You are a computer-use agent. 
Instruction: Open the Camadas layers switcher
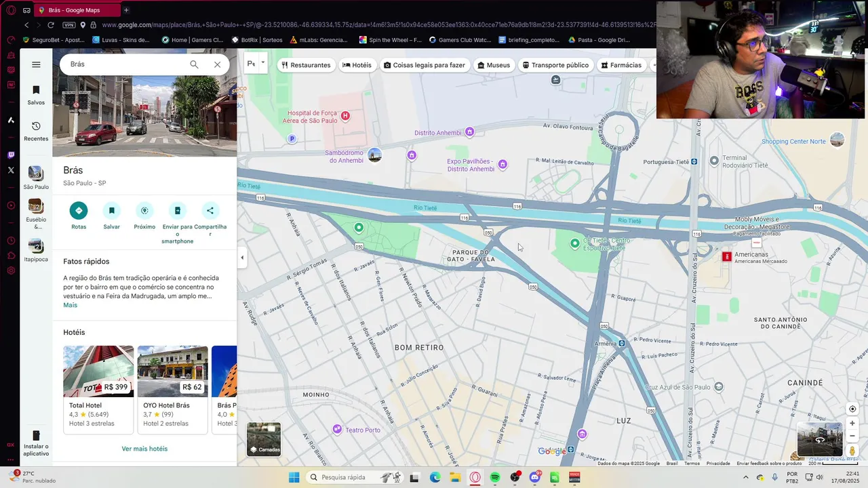(264, 439)
